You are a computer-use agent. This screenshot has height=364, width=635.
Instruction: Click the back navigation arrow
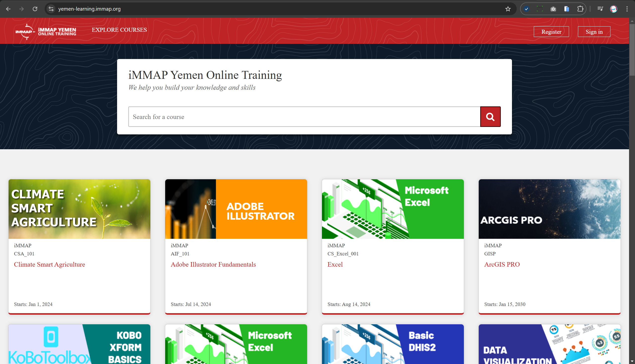(8, 9)
